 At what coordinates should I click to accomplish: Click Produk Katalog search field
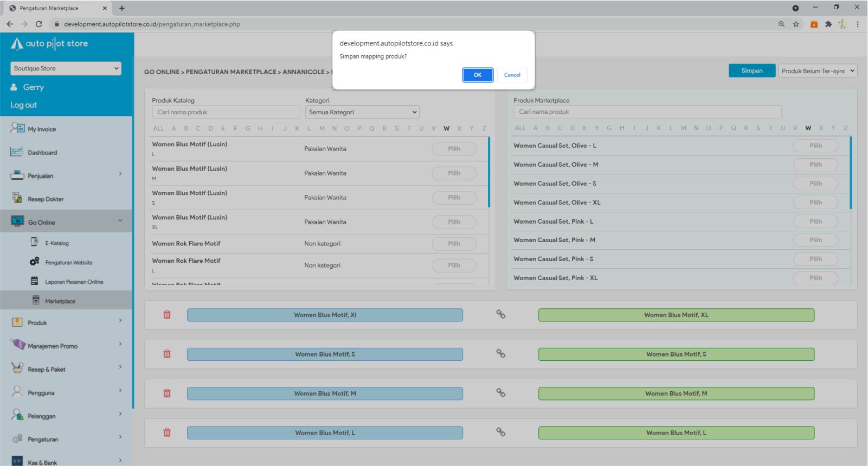(x=226, y=112)
